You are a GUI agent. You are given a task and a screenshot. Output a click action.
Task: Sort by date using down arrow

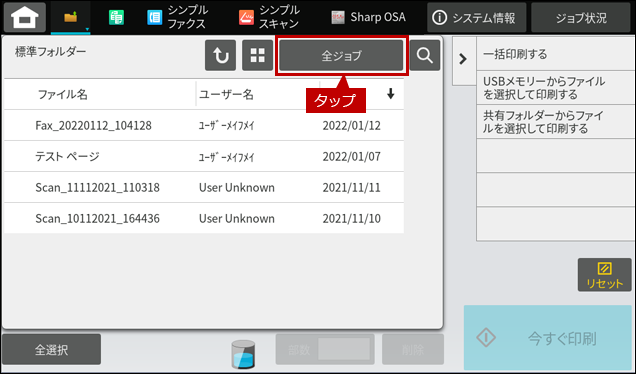point(390,94)
